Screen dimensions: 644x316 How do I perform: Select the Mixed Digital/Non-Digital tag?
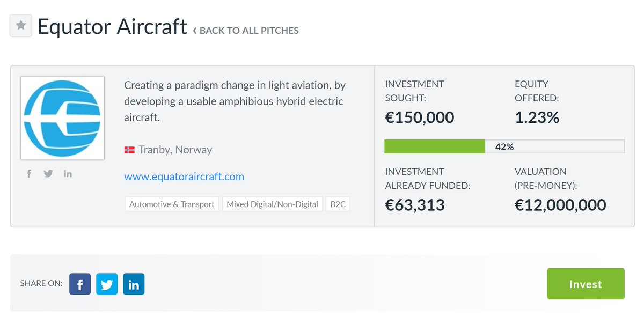[272, 204]
